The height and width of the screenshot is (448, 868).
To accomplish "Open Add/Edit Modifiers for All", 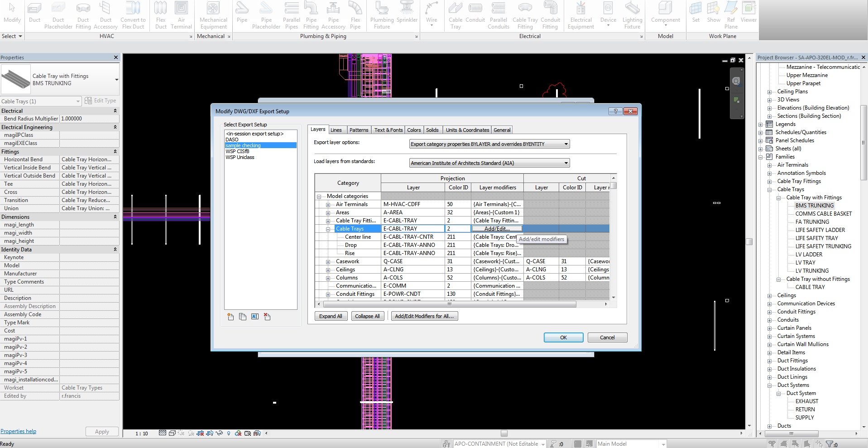I will coord(424,316).
